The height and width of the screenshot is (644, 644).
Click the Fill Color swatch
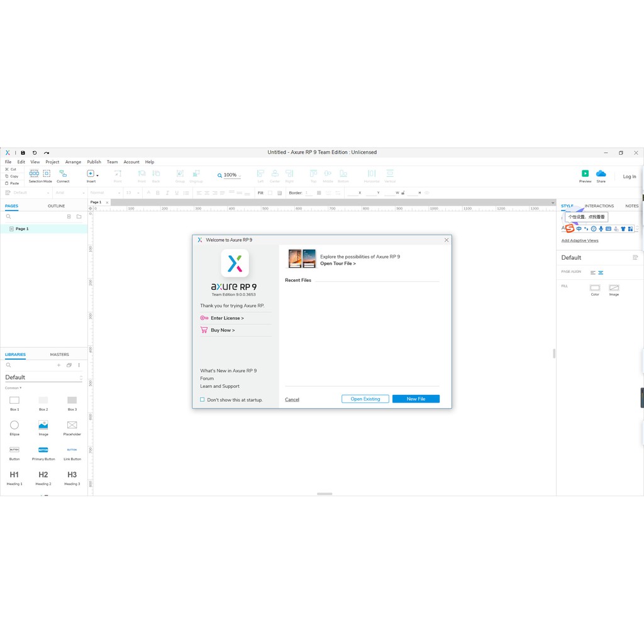tap(595, 288)
